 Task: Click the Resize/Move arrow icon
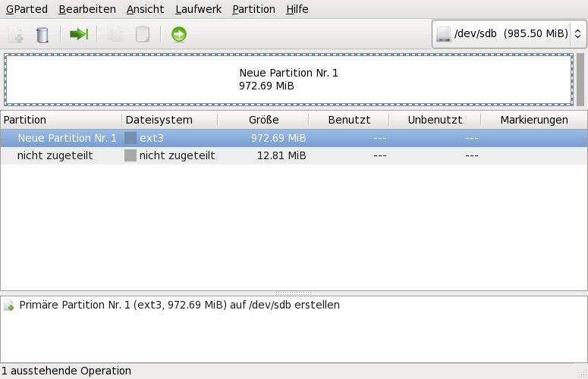tap(79, 34)
